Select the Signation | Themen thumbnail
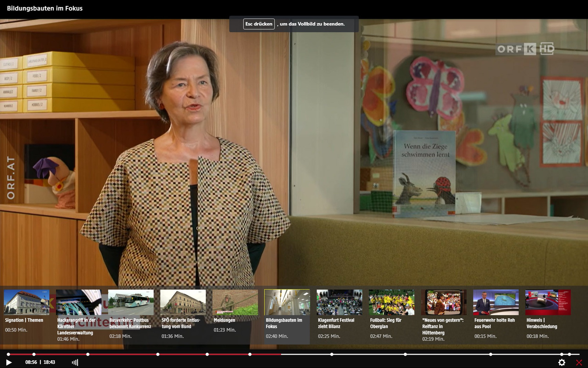Image resolution: width=588 pixels, height=368 pixels. coord(26,302)
